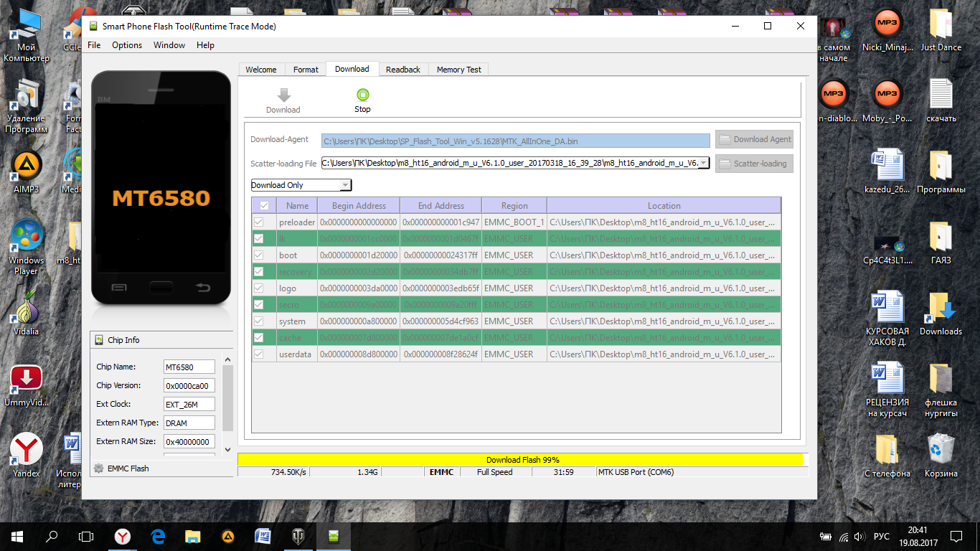Open the Vidalia onion icon
Viewport: 980px width, 551px height.
pos(26,307)
